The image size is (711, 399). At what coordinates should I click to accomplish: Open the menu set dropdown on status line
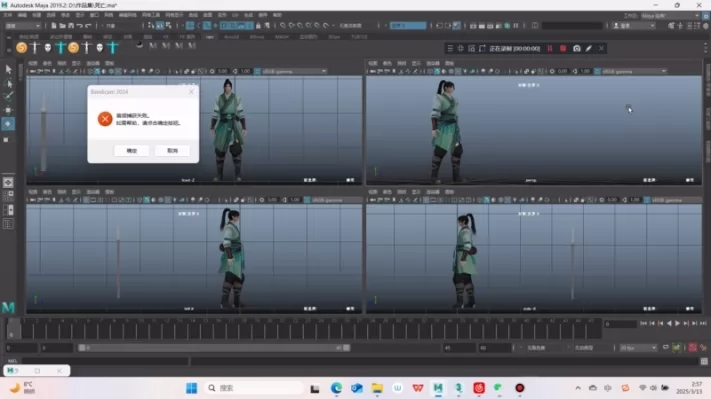pyautogui.click(x=23, y=26)
